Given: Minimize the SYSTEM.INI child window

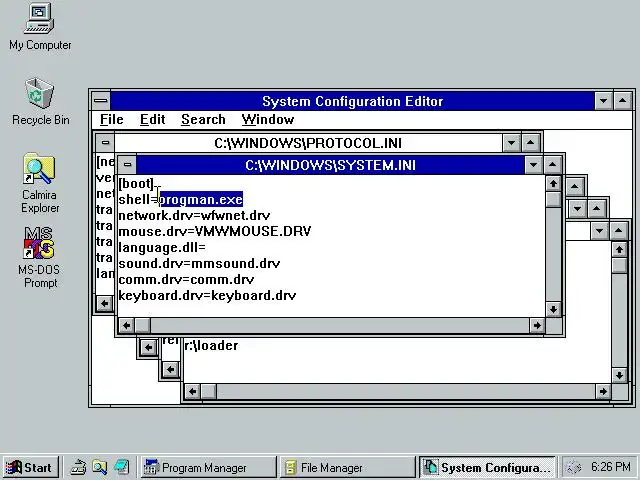Looking at the screenshot, I should coord(533,165).
